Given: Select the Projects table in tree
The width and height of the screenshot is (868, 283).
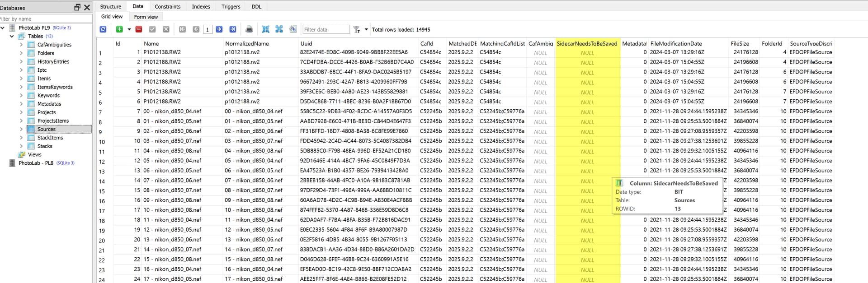Looking at the screenshot, I should 47,112.
